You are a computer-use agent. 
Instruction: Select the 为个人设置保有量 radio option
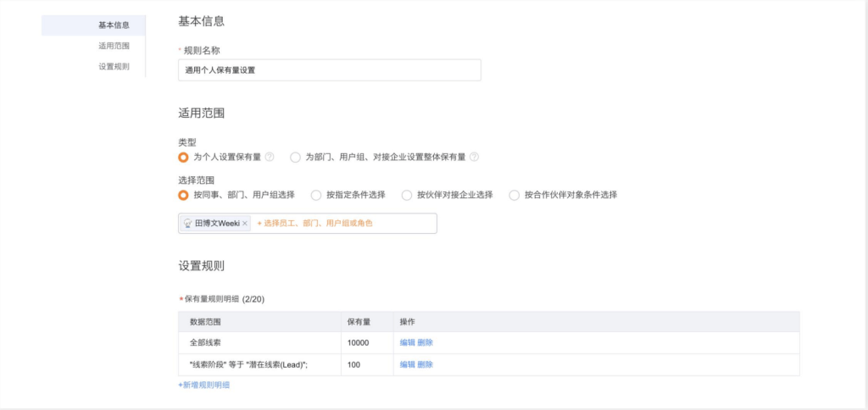click(183, 157)
